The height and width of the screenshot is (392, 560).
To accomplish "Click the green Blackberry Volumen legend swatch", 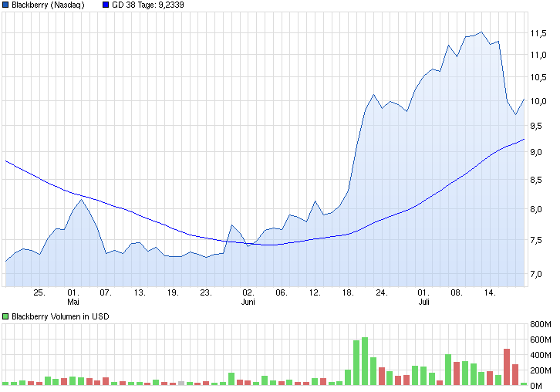I will point(6,316).
